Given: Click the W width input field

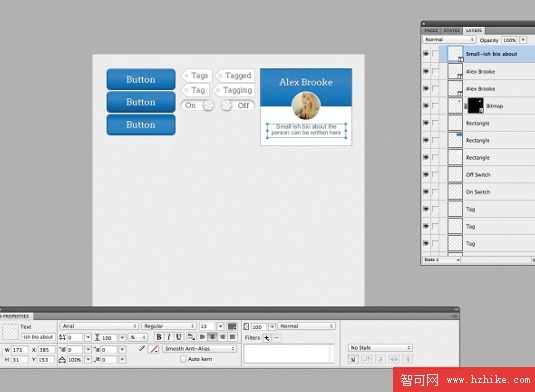Looking at the screenshot, I should [x=20, y=350].
